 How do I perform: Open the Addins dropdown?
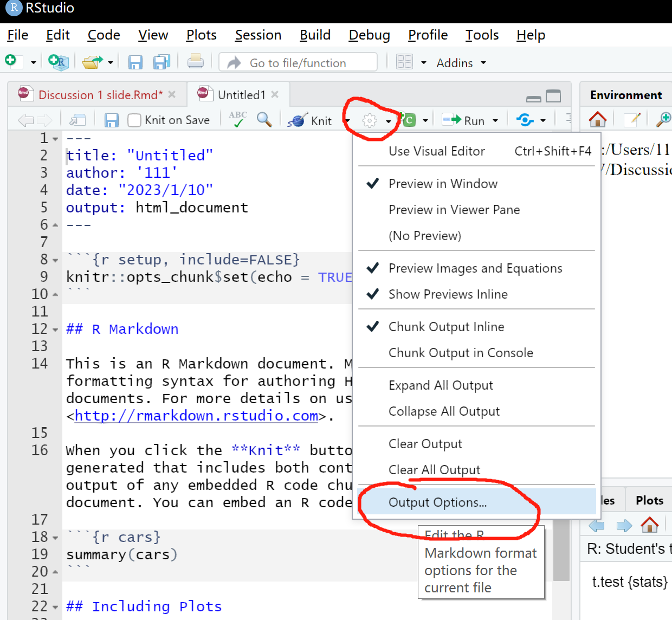(x=461, y=63)
